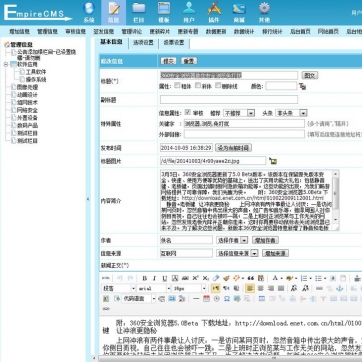Uncheck the 审核 (reviewed) checkbox
This screenshot has height=362, width=362.
[x=188, y=113]
